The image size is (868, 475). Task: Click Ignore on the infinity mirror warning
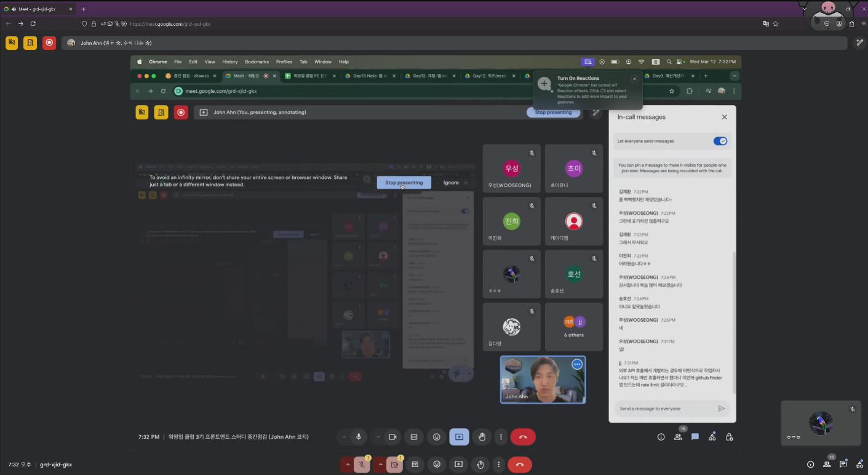coord(451,183)
